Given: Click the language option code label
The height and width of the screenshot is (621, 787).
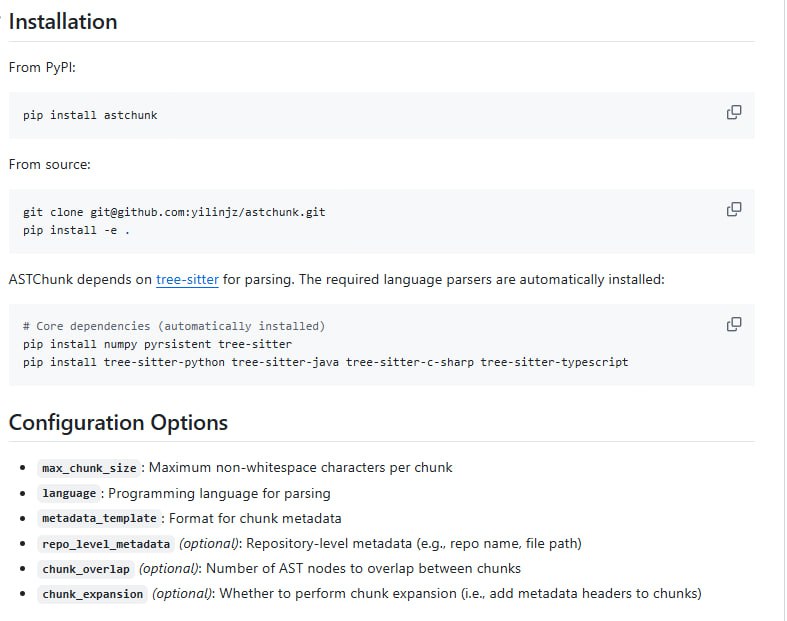Looking at the screenshot, I should 69,493.
